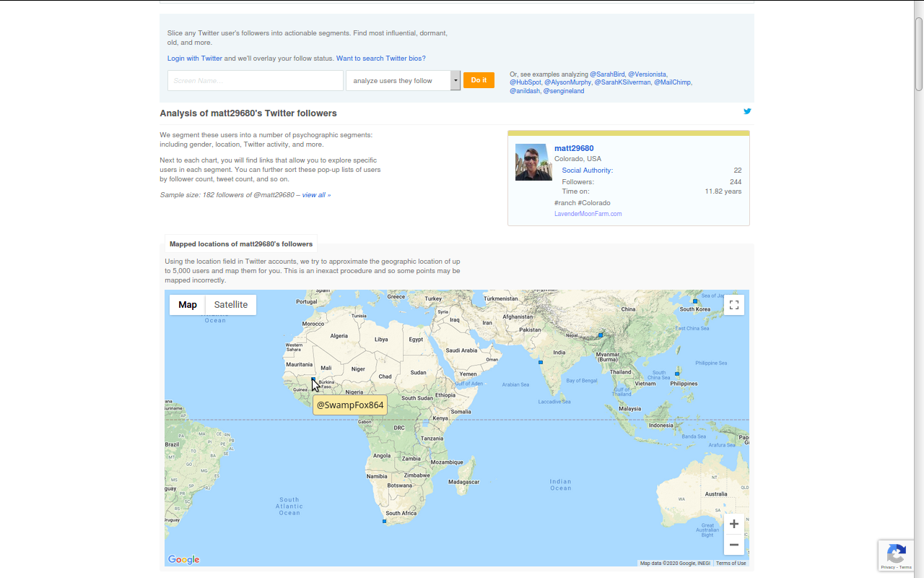Click the @SwampFox864 map tooltip
Viewport: 924px width, 578px height.
[350, 405]
